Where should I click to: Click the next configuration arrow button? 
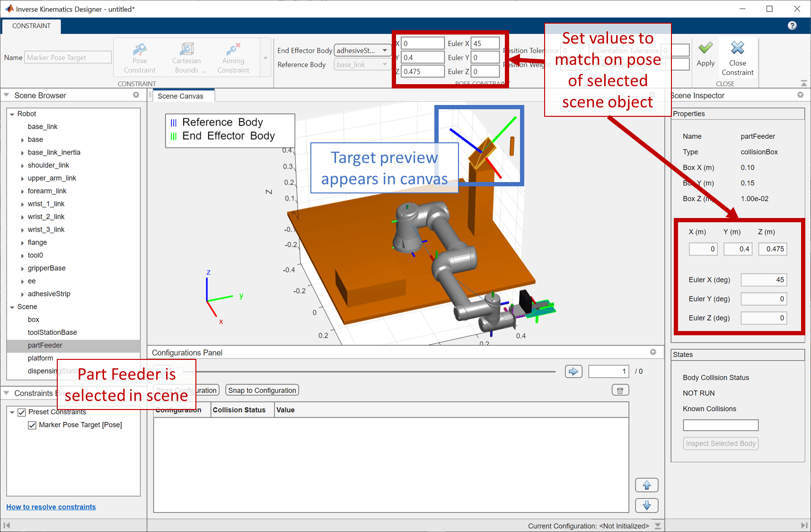(x=573, y=372)
